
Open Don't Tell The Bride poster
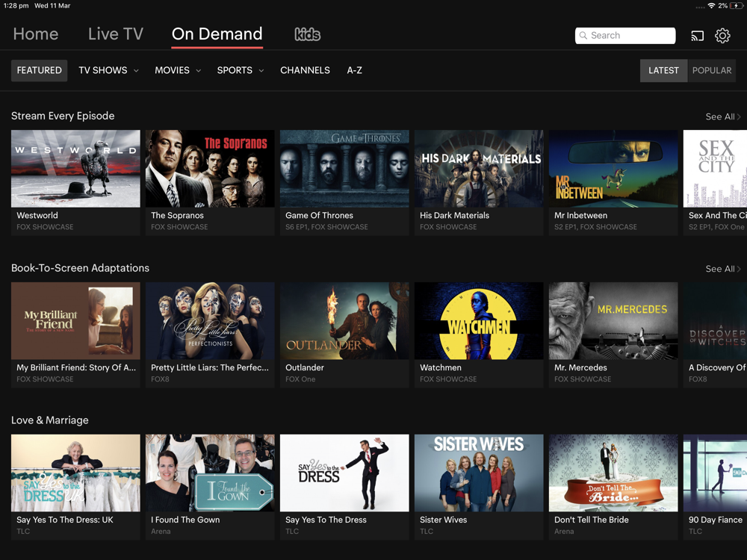[613, 473]
